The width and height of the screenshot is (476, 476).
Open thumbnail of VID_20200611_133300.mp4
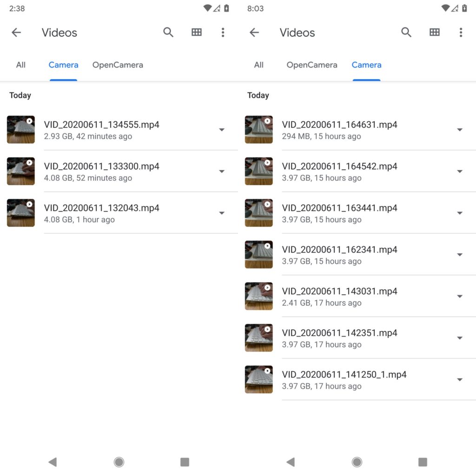point(20,171)
